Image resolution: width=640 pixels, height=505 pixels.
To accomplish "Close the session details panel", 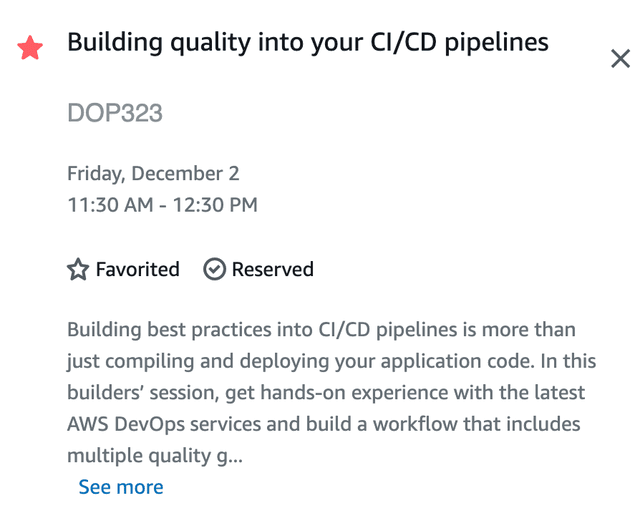I will click(x=620, y=58).
